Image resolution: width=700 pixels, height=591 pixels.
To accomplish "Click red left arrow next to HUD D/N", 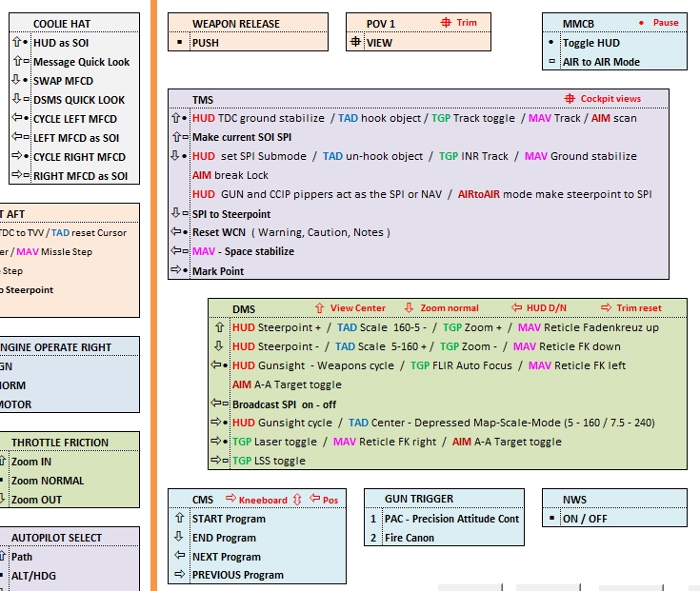I will click(x=516, y=307).
